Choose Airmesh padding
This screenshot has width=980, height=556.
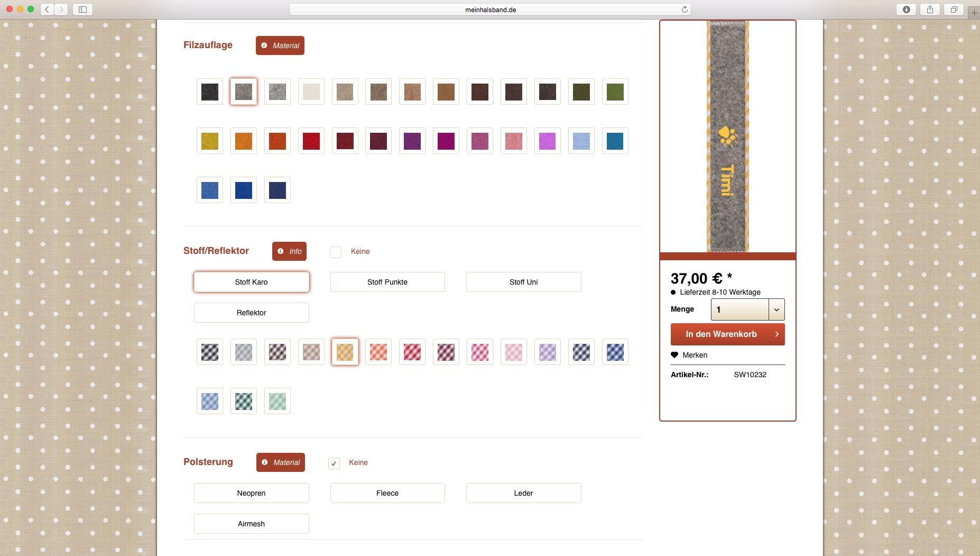pos(252,524)
